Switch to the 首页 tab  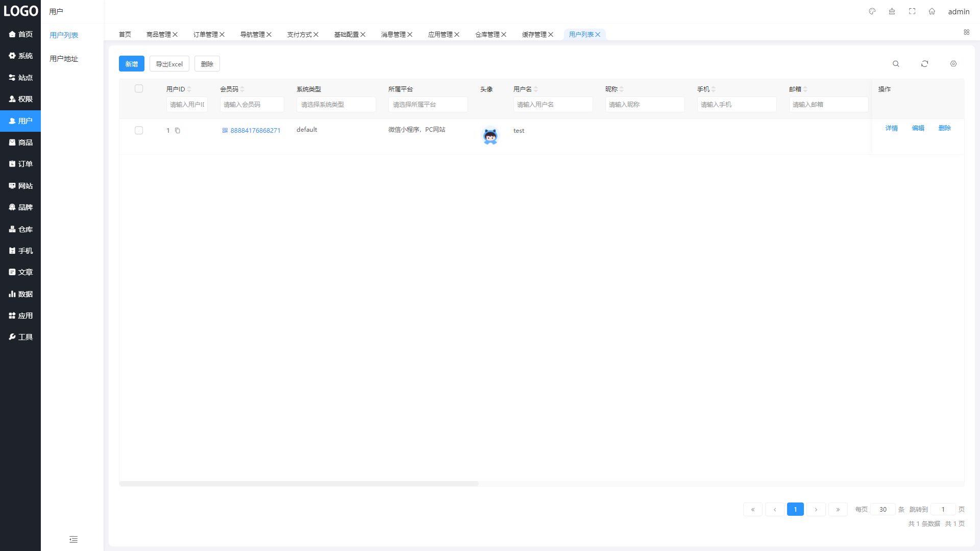point(125,34)
